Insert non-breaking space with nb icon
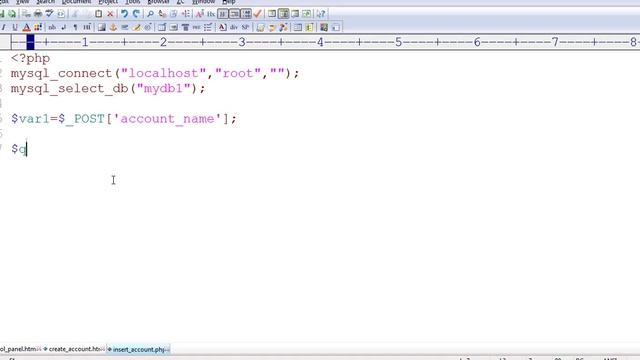This screenshot has width=640, height=360. 52,27
